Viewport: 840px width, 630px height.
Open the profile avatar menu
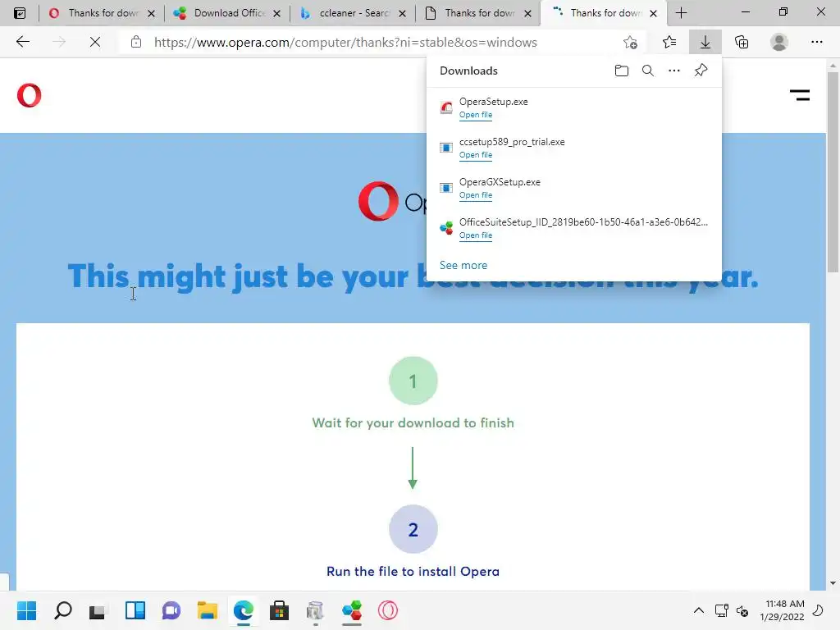click(x=779, y=42)
